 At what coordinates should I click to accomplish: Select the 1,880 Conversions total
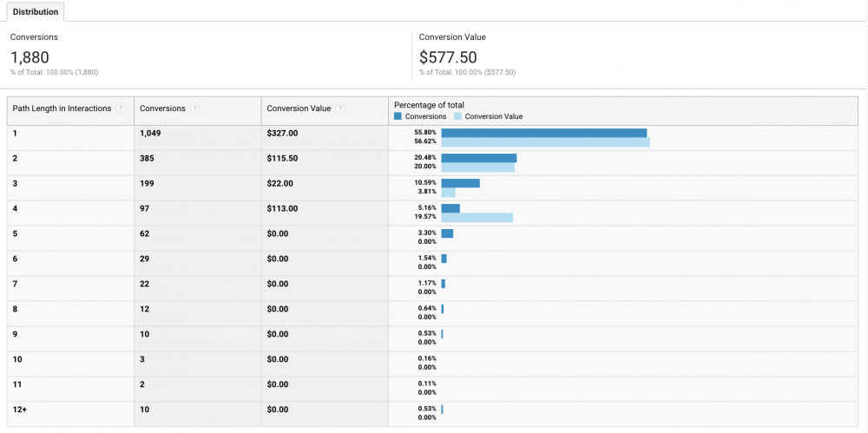pos(30,57)
